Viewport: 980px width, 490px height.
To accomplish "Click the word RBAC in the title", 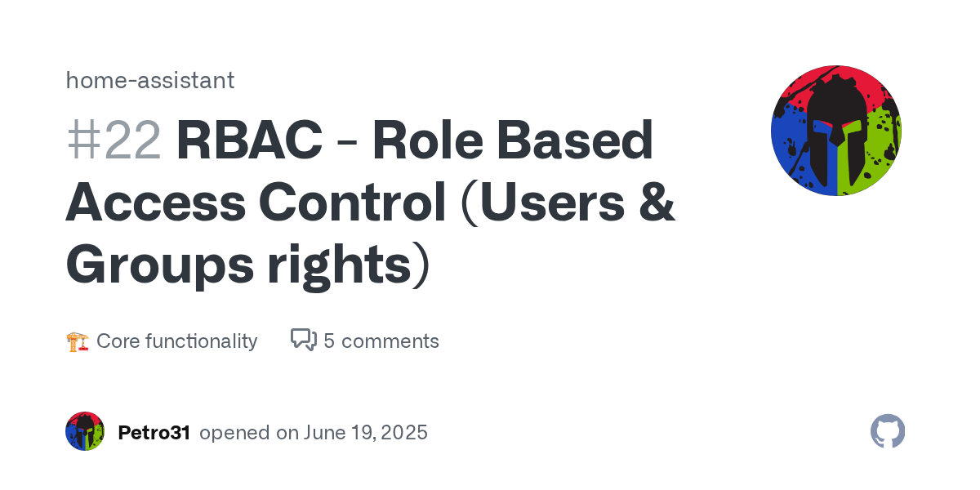I will coord(247,140).
